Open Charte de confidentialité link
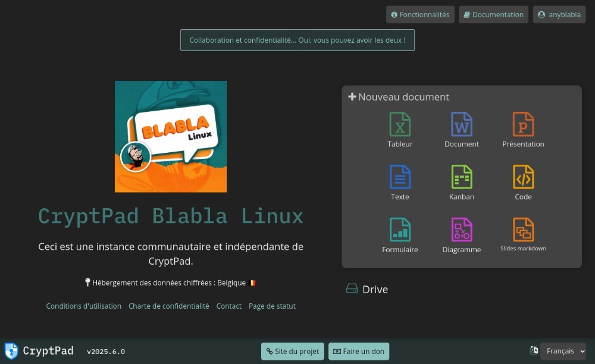595x364 pixels. (x=169, y=306)
